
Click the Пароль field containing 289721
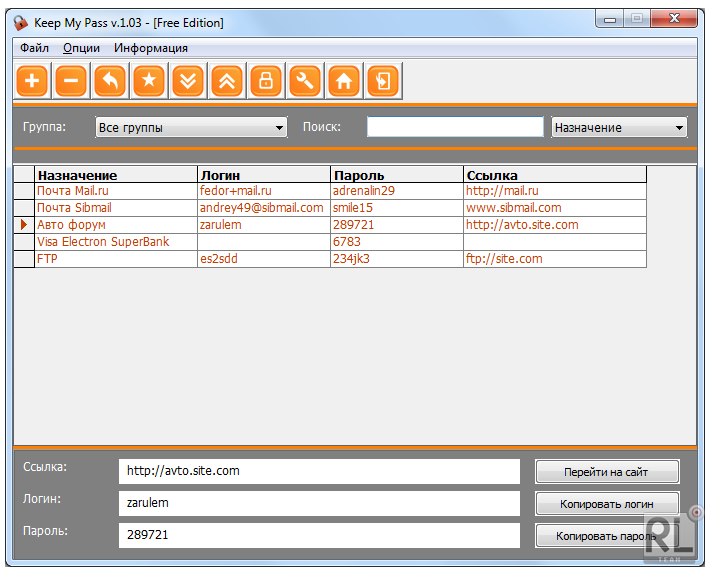tap(319, 535)
